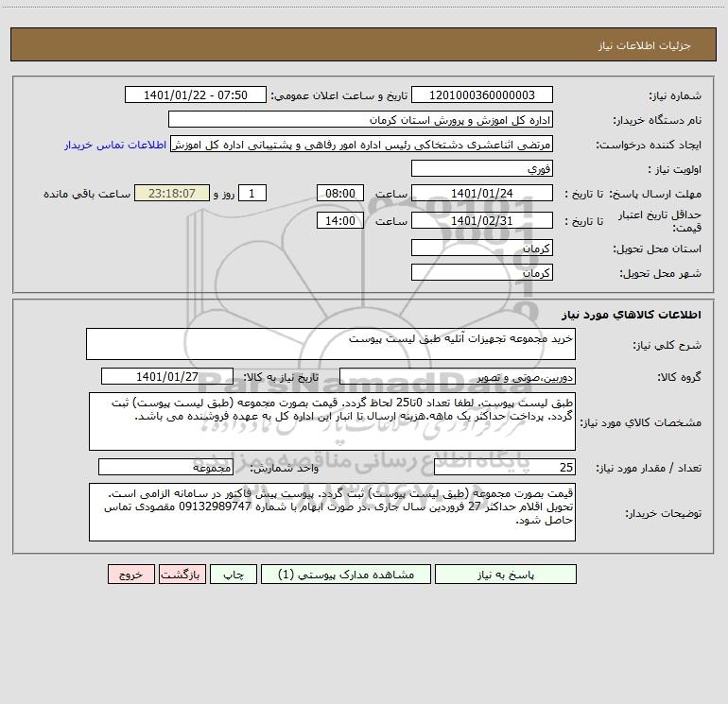Viewport: 728px width, 704px height.
Task: Click the page header جزئیات اطلاعات نیاز
Action: click(644, 45)
